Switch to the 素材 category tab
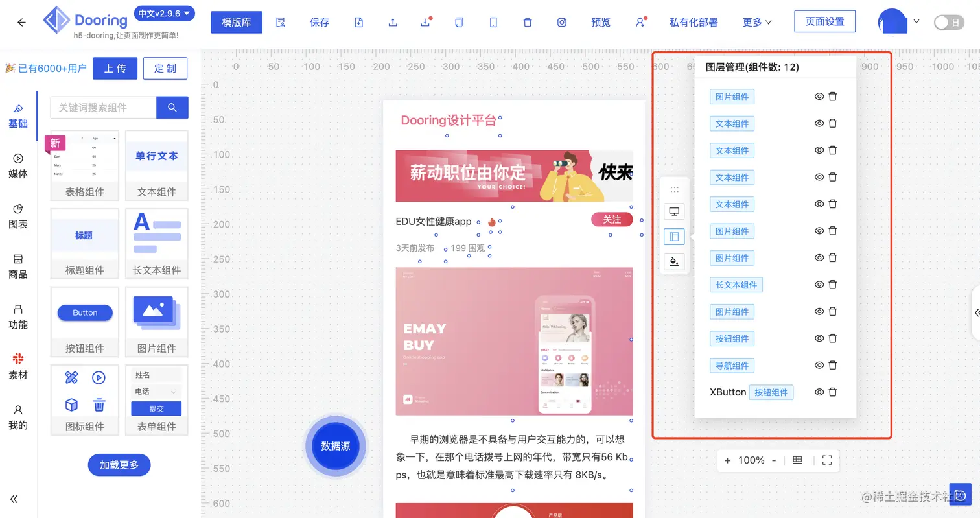The image size is (980, 518). tap(18, 366)
